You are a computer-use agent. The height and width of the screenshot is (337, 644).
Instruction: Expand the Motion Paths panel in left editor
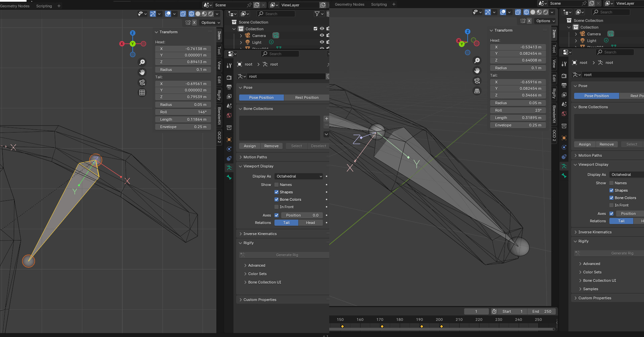255,157
